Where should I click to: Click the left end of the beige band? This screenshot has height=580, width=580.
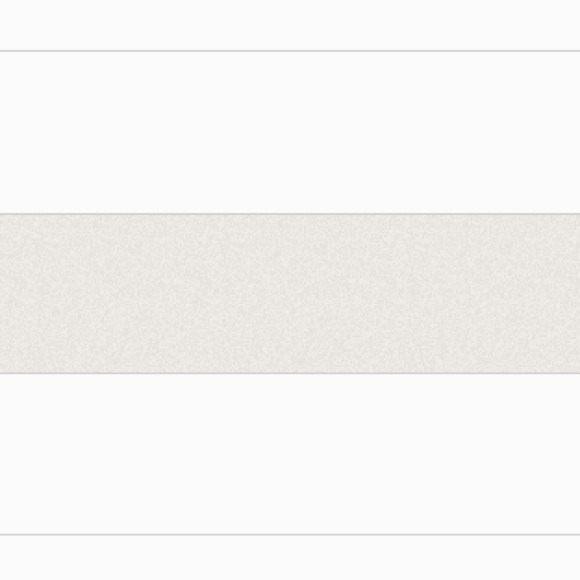(4, 293)
